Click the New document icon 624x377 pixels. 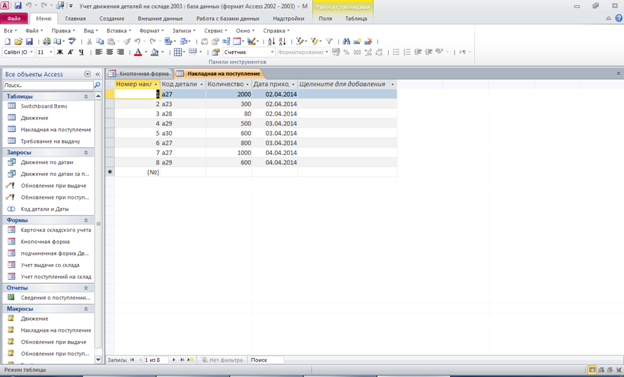point(7,41)
